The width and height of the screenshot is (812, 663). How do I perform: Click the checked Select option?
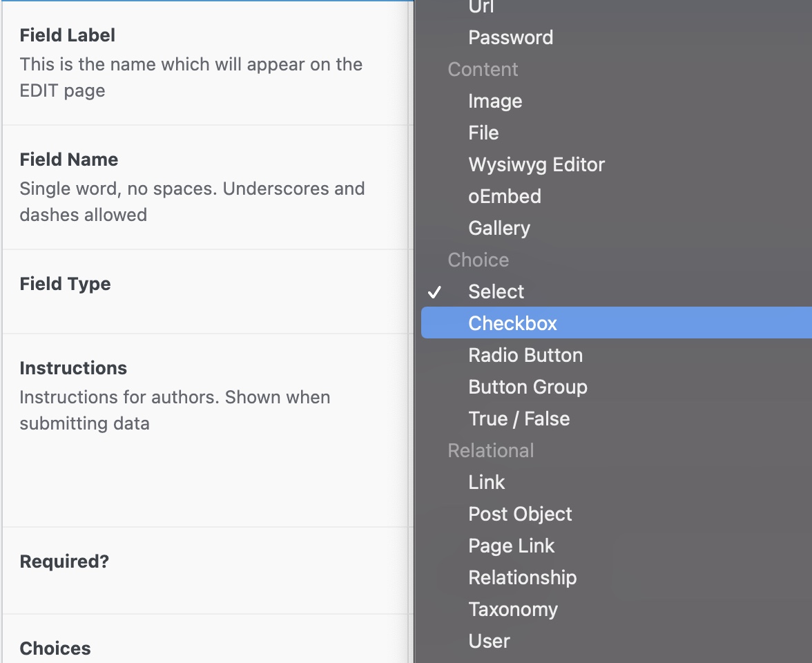pyautogui.click(x=496, y=291)
